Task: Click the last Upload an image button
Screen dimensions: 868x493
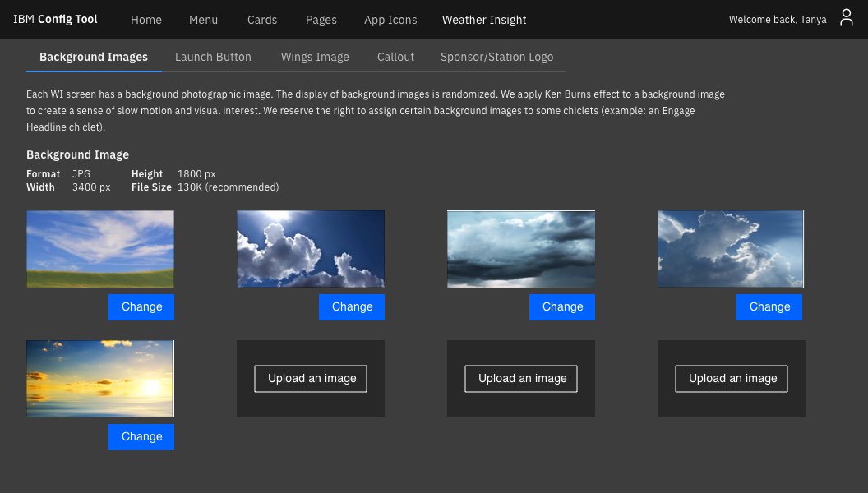Action: pyautogui.click(x=732, y=378)
